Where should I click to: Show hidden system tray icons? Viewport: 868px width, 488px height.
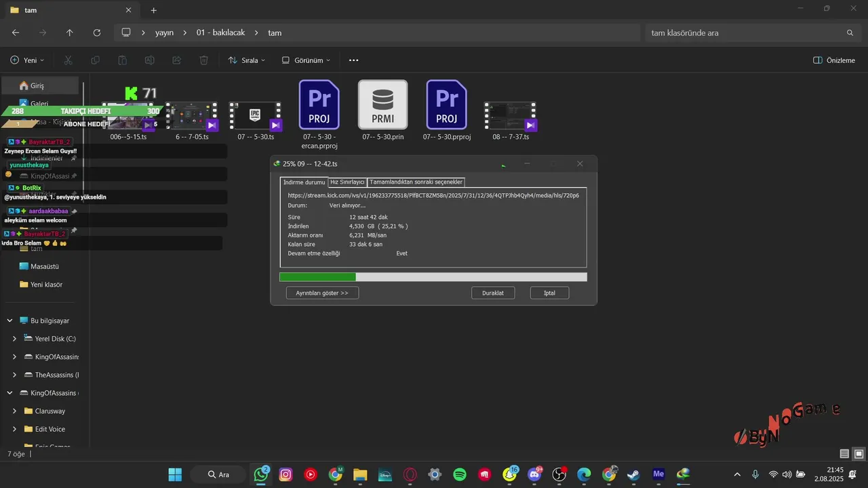[737, 474]
